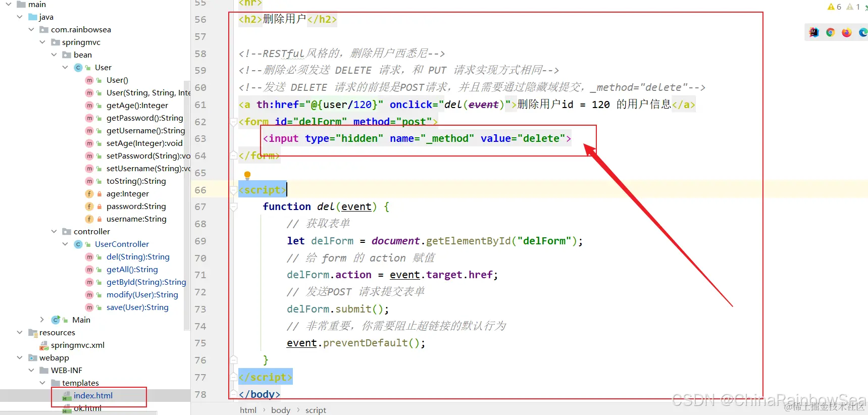Select getPassword():String method
This screenshot has height=415, width=868.
pos(144,118)
